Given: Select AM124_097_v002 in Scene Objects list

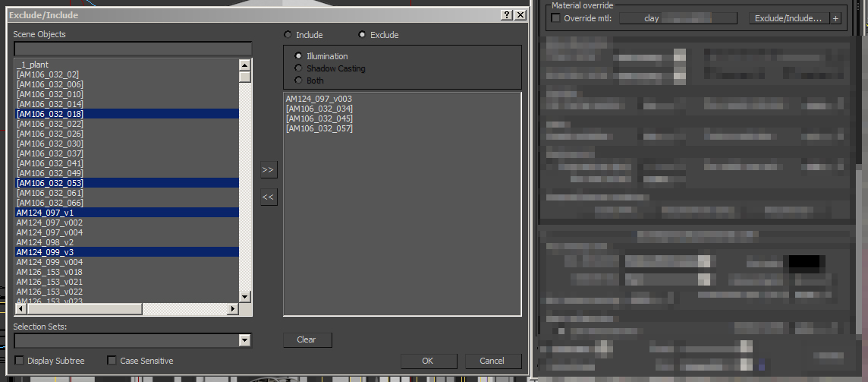Looking at the screenshot, I should (50, 223).
